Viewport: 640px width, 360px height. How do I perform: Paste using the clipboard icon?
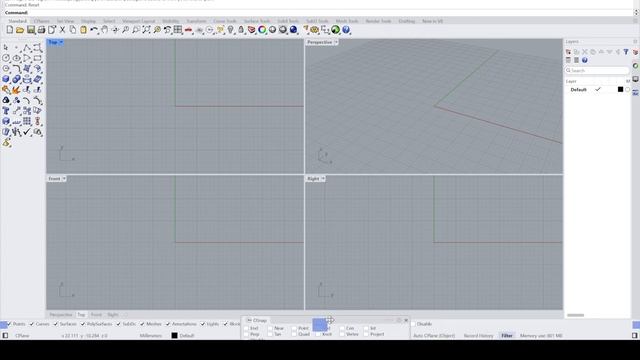coord(83,30)
